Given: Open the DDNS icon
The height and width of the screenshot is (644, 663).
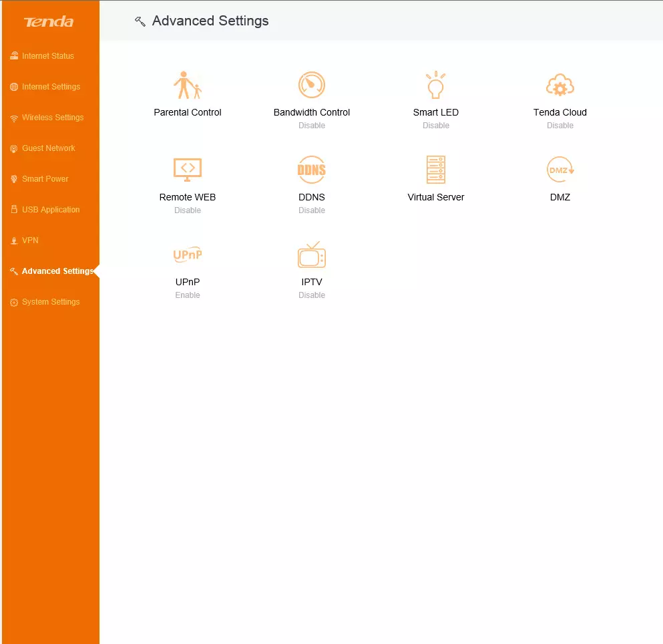Looking at the screenshot, I should [312, 170].
